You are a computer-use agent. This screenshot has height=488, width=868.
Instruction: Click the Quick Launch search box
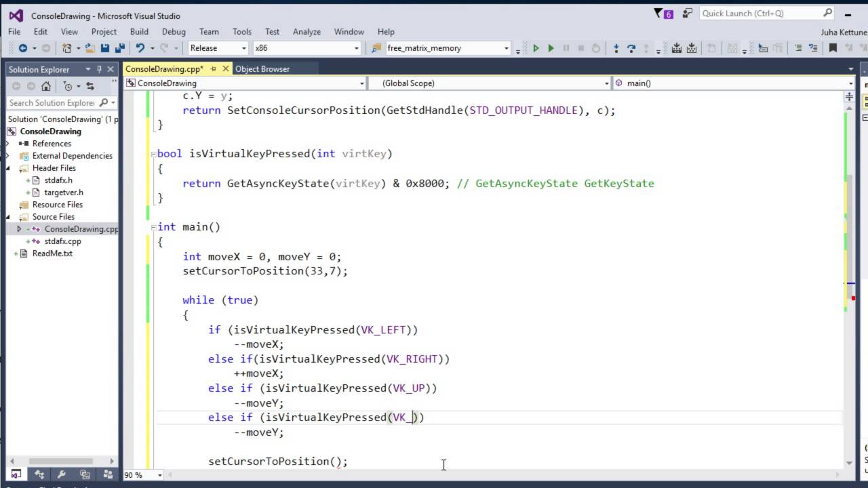[x=759, y=14]
